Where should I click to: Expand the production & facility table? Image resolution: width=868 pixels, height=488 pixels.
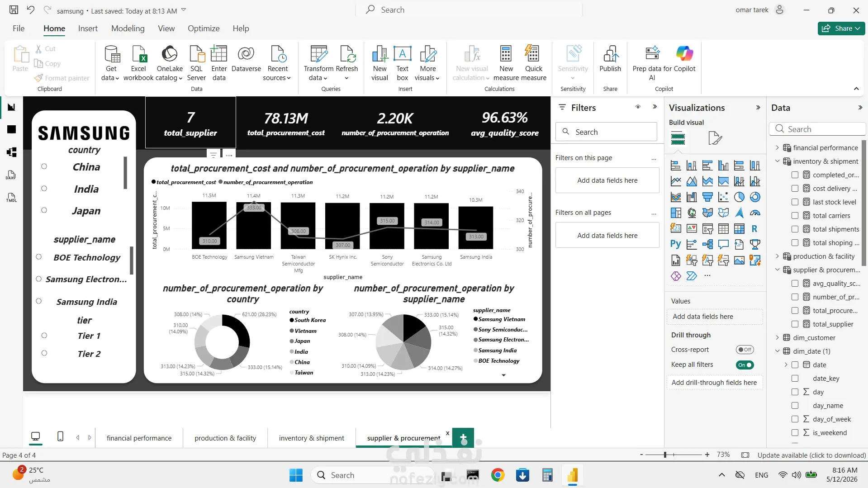pyautogui.click(x=777, y=256)
